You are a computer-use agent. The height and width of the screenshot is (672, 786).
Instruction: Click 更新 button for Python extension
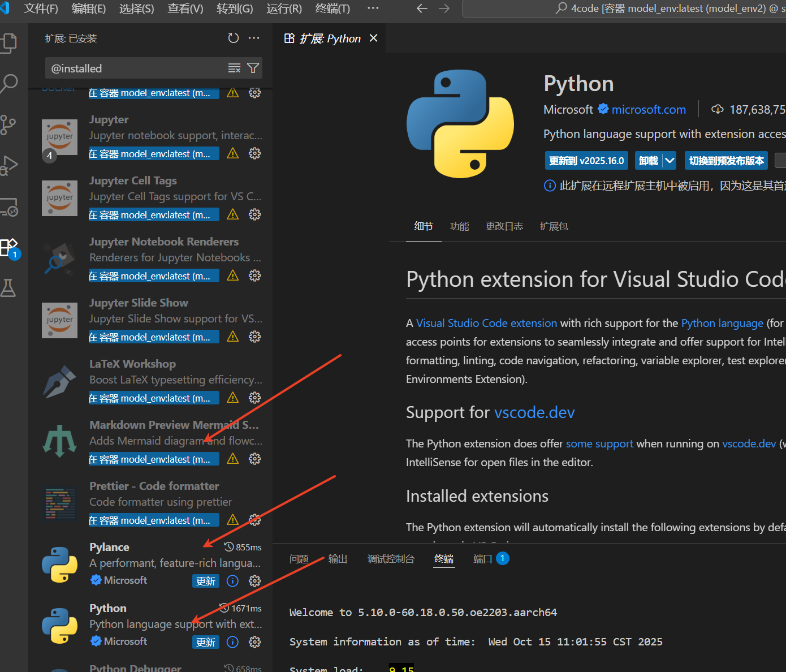click(206, 642)
